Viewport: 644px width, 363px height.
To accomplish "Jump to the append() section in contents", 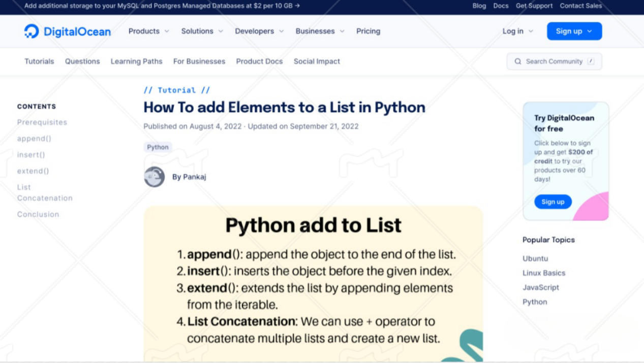I will click(x=34, y=139).
